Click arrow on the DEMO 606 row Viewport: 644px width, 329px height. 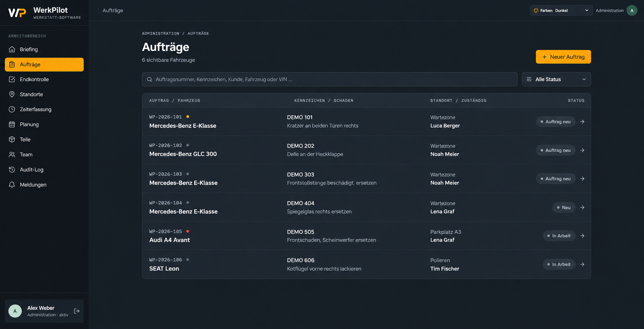[582, 264]
